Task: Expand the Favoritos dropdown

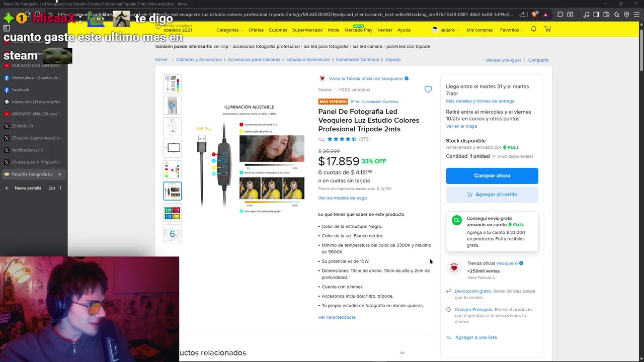Action: pos(512,30)
